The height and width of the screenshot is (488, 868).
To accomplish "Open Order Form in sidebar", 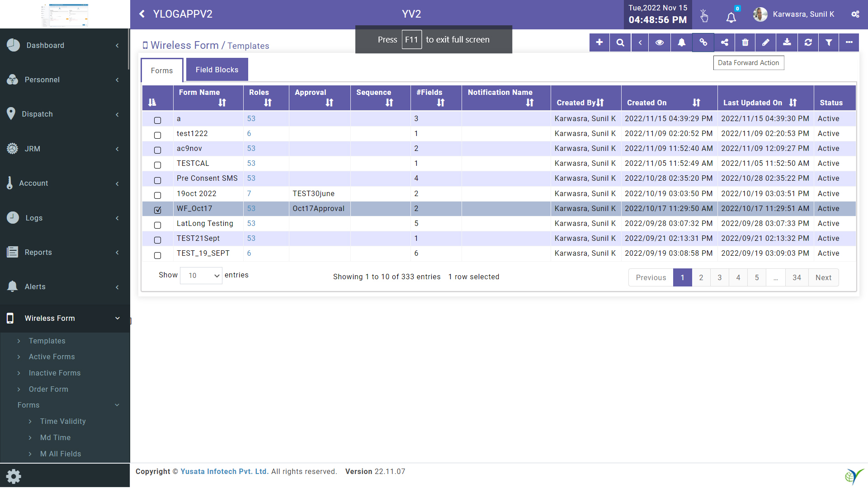I will click(x=48, y=389).
